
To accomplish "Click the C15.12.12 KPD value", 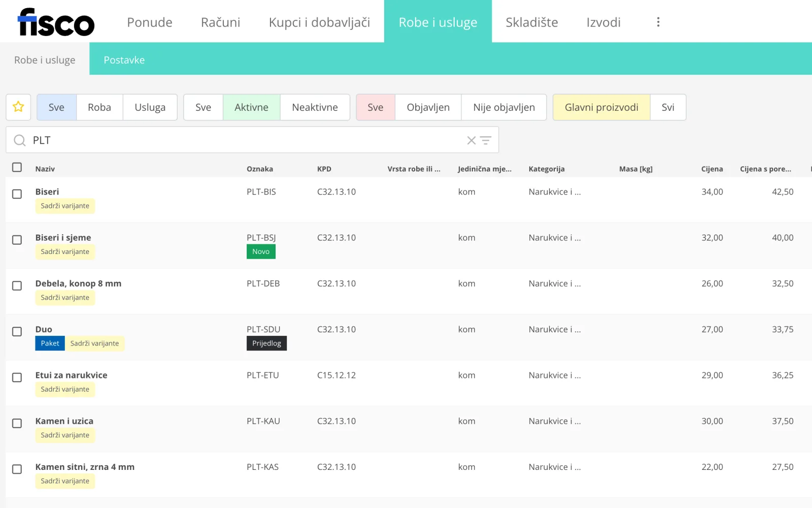I will (x=336, y=375).
